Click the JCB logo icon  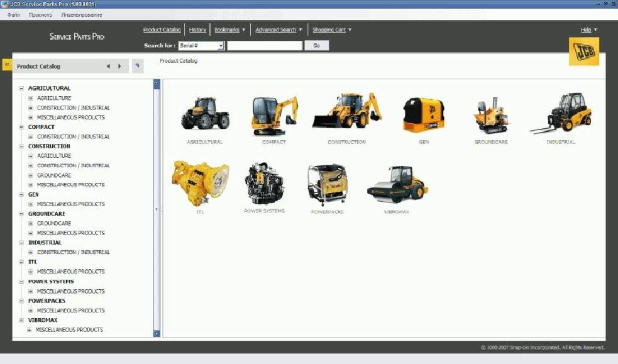coord(583,52)
